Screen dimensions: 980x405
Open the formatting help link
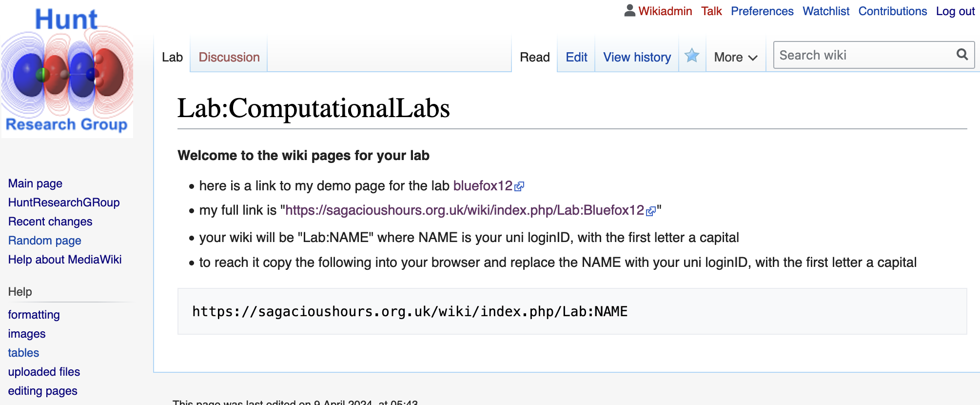(34, 315)
